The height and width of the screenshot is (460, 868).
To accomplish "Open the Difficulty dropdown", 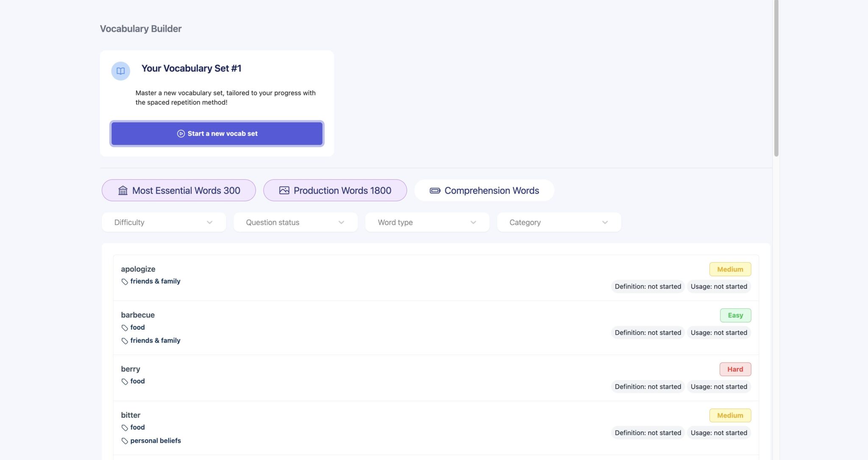I will (164, 222).
